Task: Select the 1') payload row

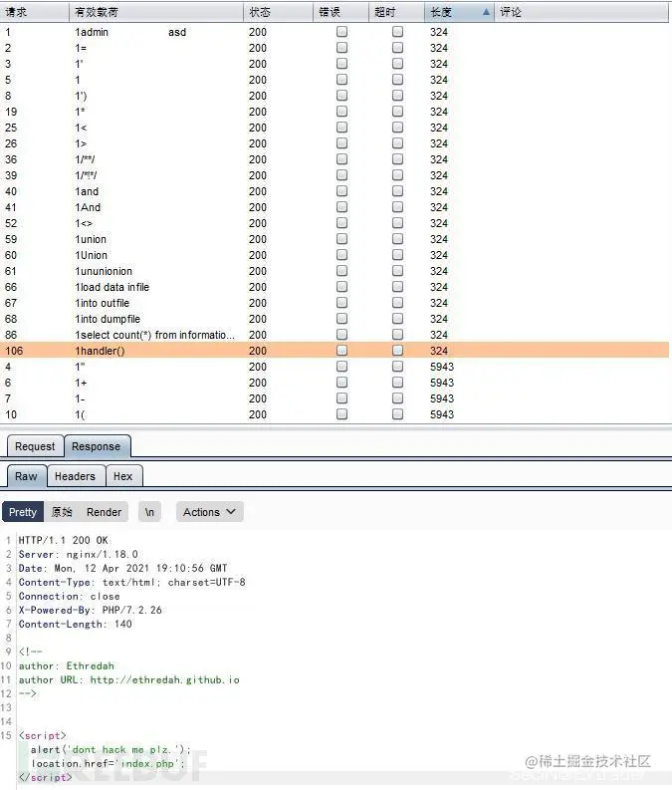Action: [x=335, y=96]
